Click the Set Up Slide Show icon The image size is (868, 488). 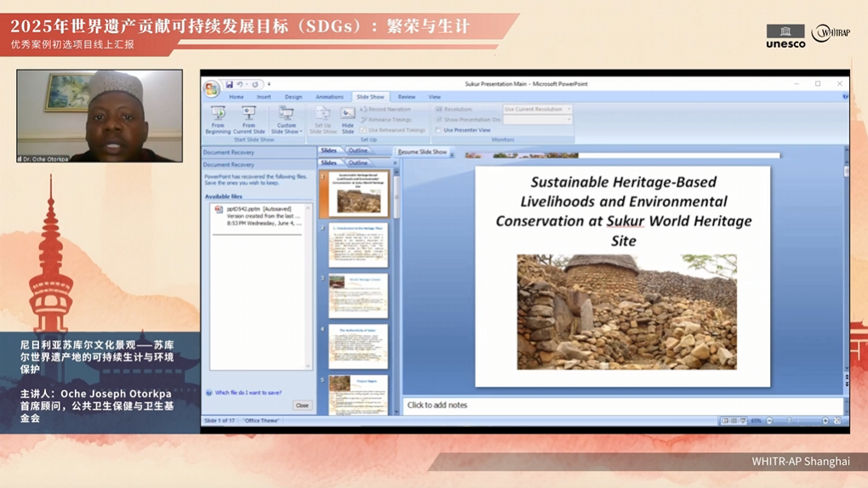coord(323,121)
